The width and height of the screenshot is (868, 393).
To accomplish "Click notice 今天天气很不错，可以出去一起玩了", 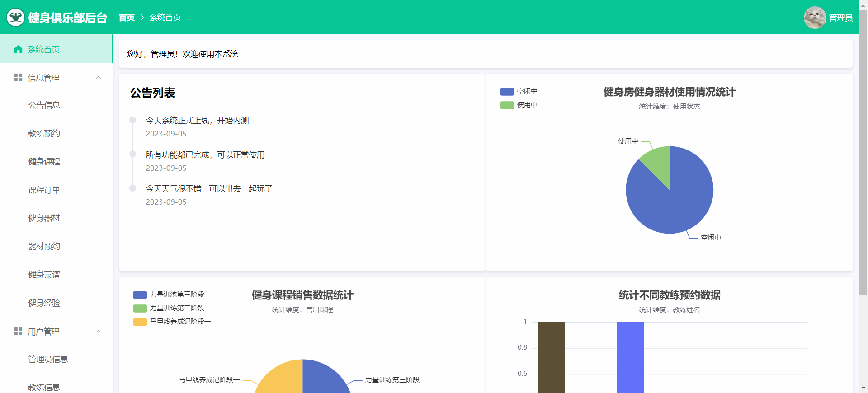I will tap(209, 189).
